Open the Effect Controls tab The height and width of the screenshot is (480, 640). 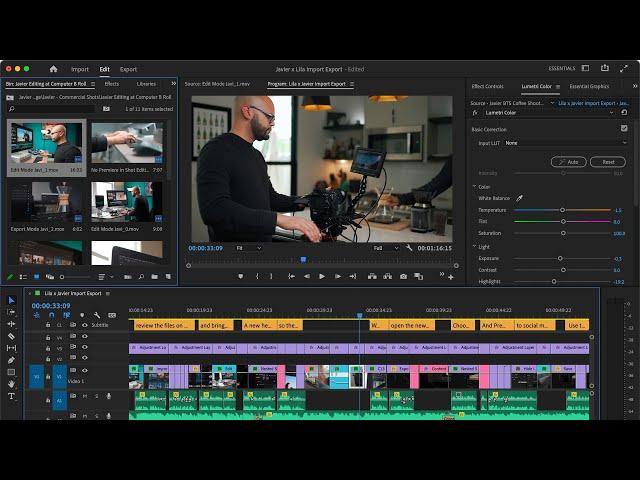[487, 86]
